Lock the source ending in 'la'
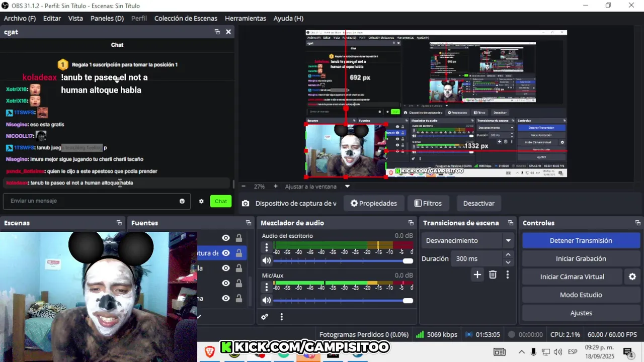The height and width of the screenshot is (362, 644). point(239,268)
